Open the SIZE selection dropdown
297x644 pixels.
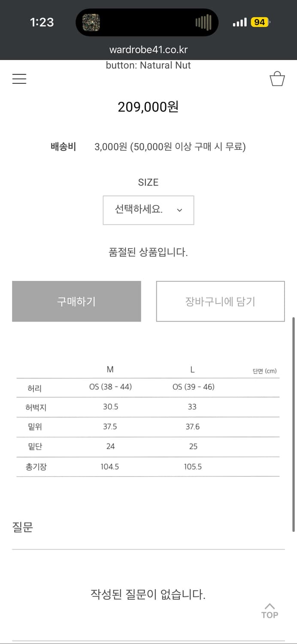148,210
